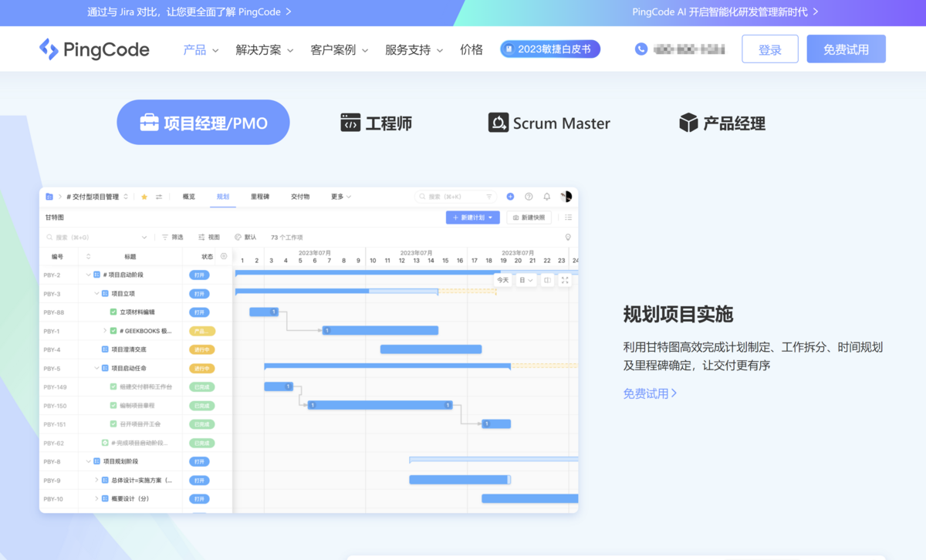Toggle the split view control next to fullscreen
926x560 pixels.
click(x=547, y=280)
